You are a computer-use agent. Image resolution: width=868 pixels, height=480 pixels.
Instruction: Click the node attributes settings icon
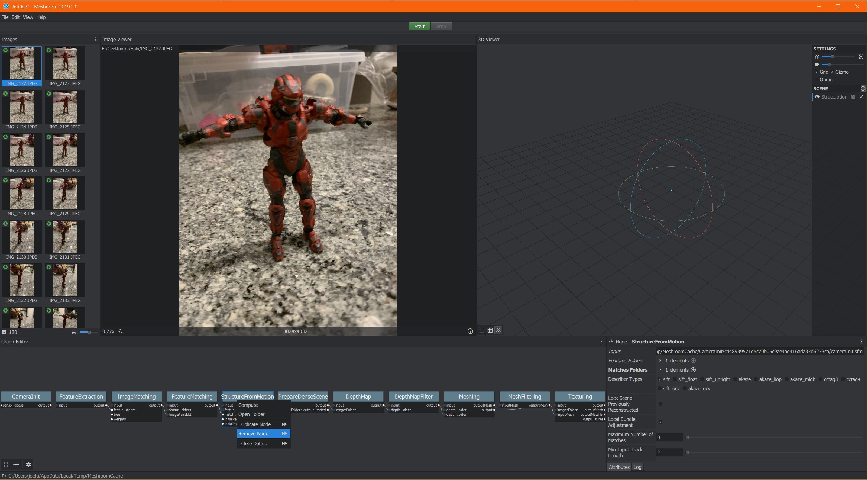coord(611,342)
